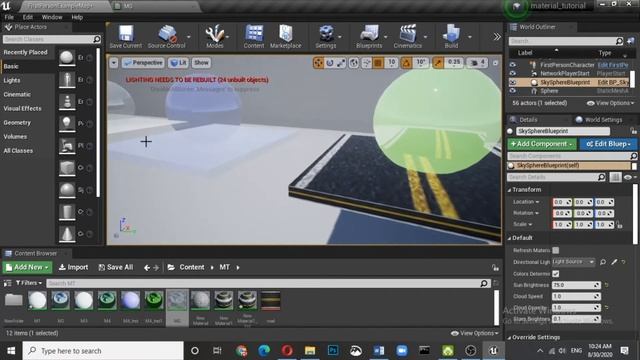This screenshot has width=640, height=360.
Task: Click Save All in Content Browser
Action: 116,267
